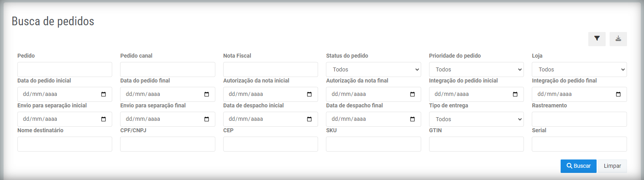
Task: Open calendar for Integração do pedido final
Action: pos(618,94)
